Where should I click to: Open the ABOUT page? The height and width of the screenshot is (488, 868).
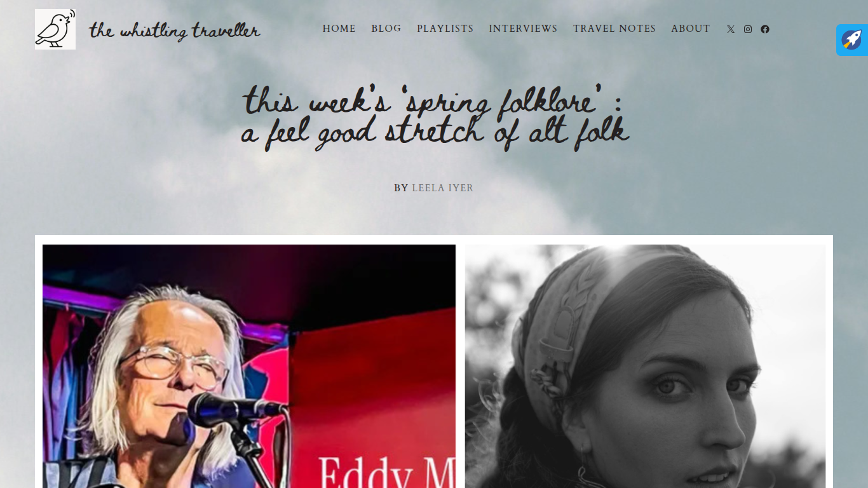(691, 29)
